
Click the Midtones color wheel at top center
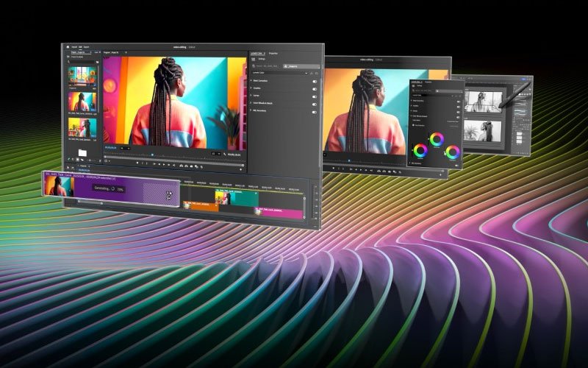pos(436,138)
